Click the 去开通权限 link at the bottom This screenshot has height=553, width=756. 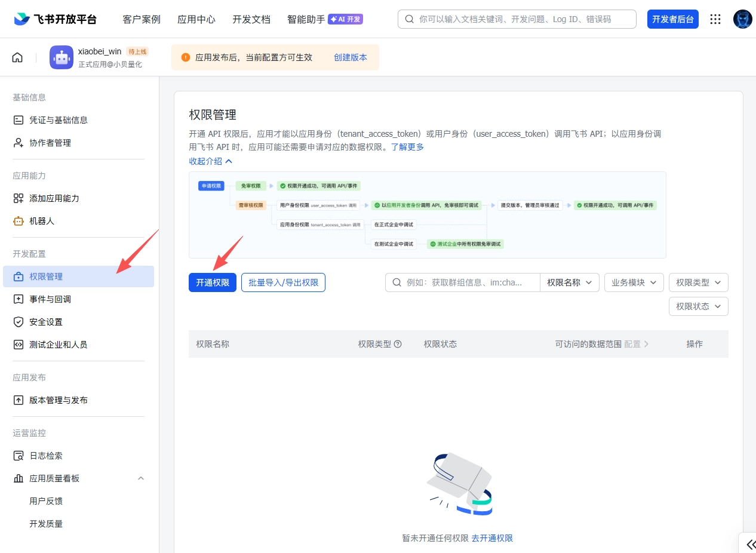[x=492, y=538]
